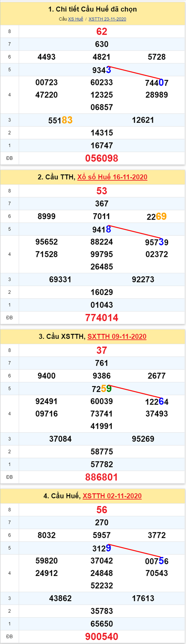Click the number 12621
The width and height of the screenshot is (186, 644).
143,120
